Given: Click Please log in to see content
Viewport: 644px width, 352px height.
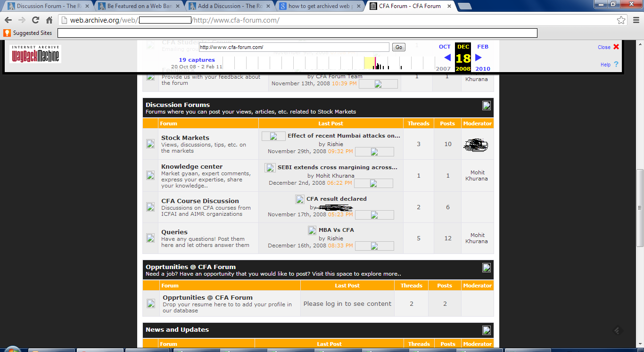Looking at the screenshot, I should (x=347, y=304).
